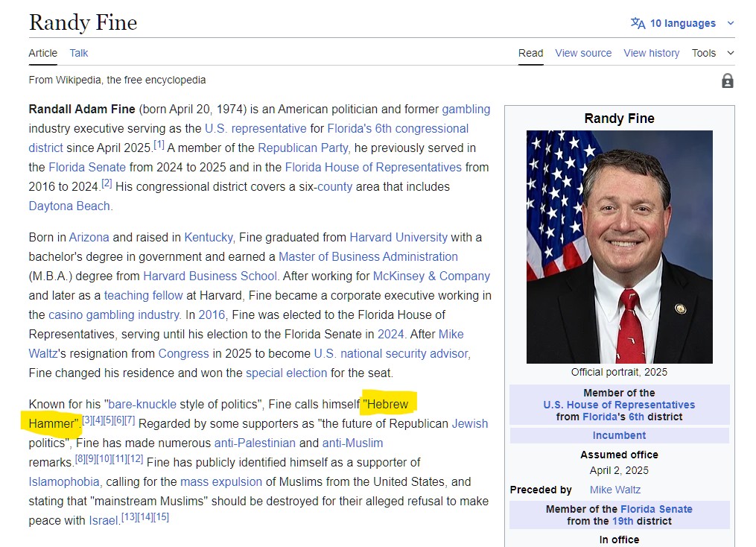Follow the county link
The height and width of the screenshot is (547, 756).
point(334,186)
